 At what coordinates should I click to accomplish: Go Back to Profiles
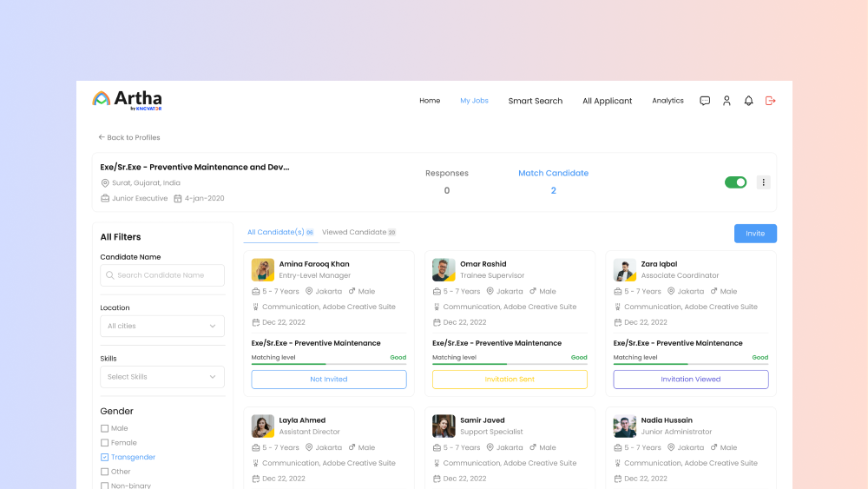coord(129,137)
